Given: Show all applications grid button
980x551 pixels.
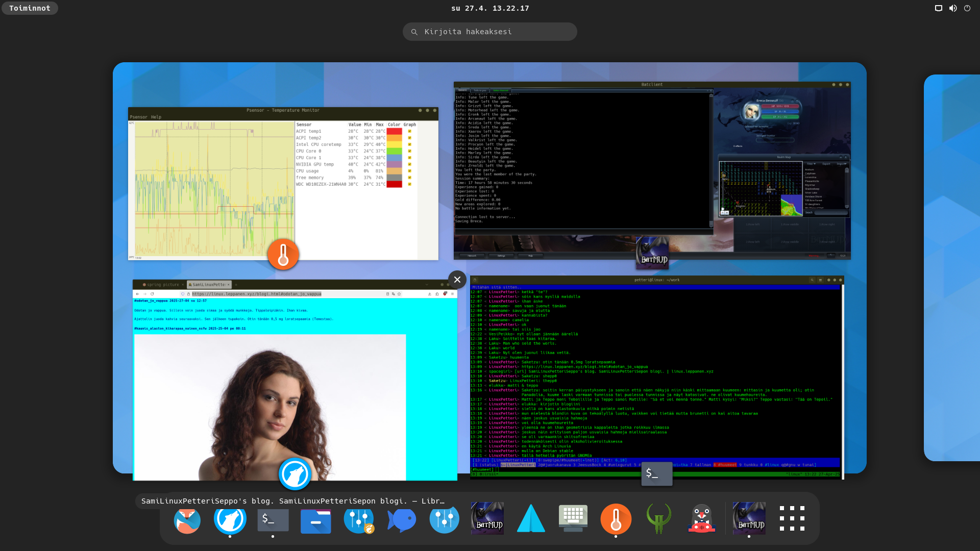Looking at the screenshot, I should pyautogui.click(x=792, y=518).
